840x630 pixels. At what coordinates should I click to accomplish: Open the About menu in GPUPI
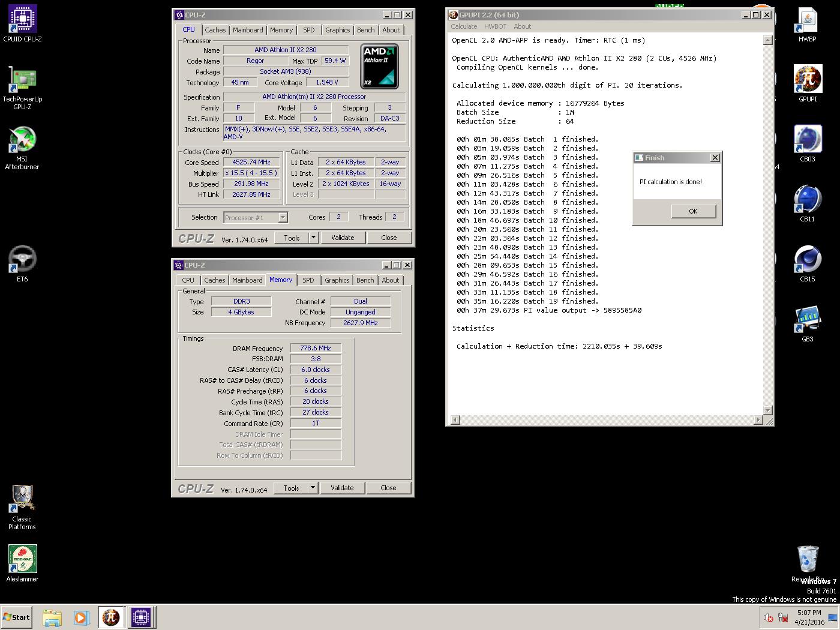click(522, 26)
